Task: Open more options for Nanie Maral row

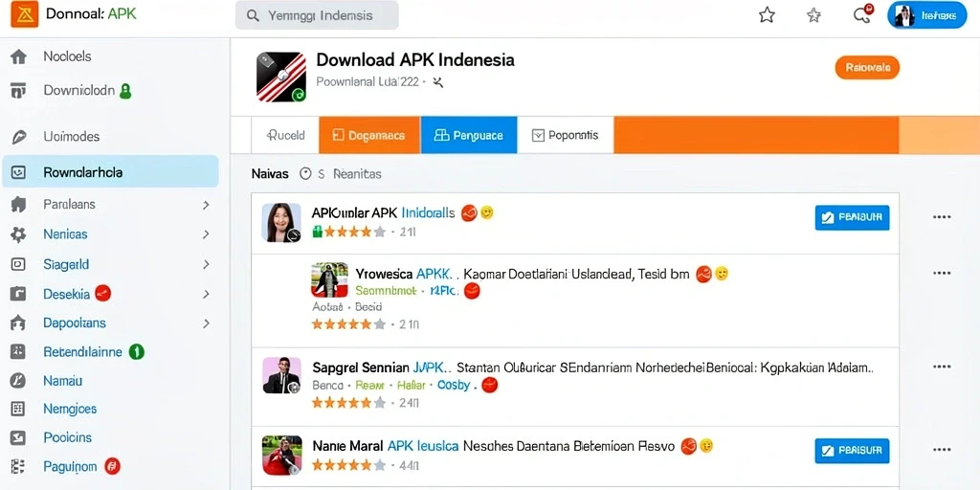Action: (x=942, y=450)
